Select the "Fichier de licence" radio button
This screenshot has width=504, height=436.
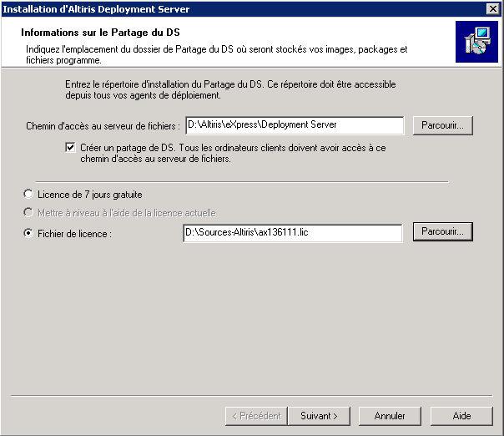click(x=28, y=234)
